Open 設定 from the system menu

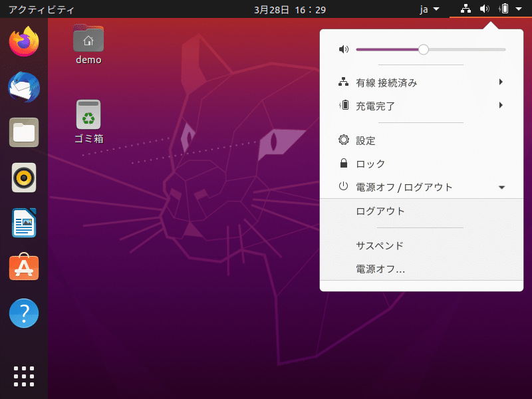point(422,140)
